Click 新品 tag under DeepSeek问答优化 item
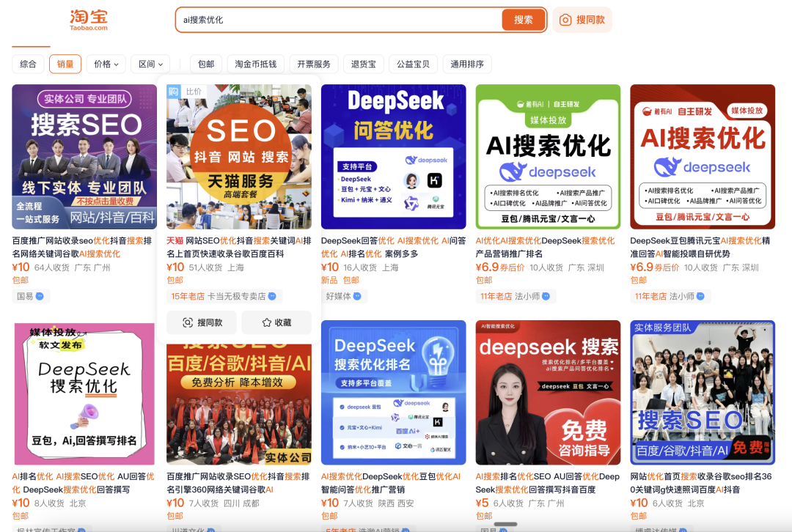This screenshot has width=792, height=532. coord(329,280)
